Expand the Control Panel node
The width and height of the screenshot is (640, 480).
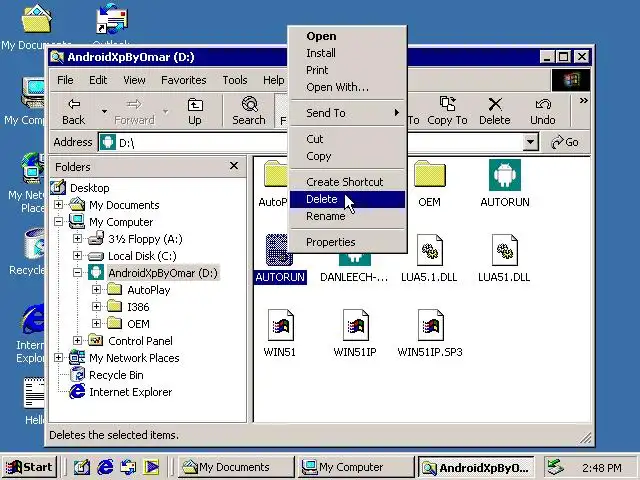coord(78,341)
